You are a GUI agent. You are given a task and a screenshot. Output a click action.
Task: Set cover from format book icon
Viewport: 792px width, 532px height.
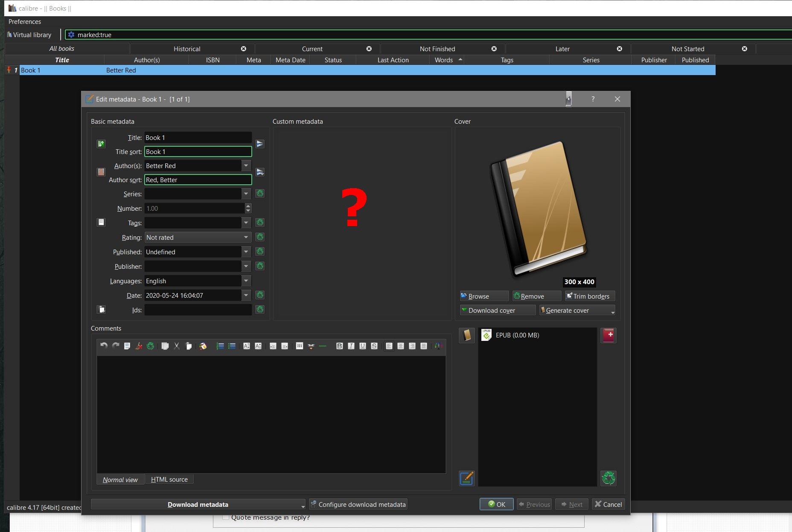click(x=466, y=335)
